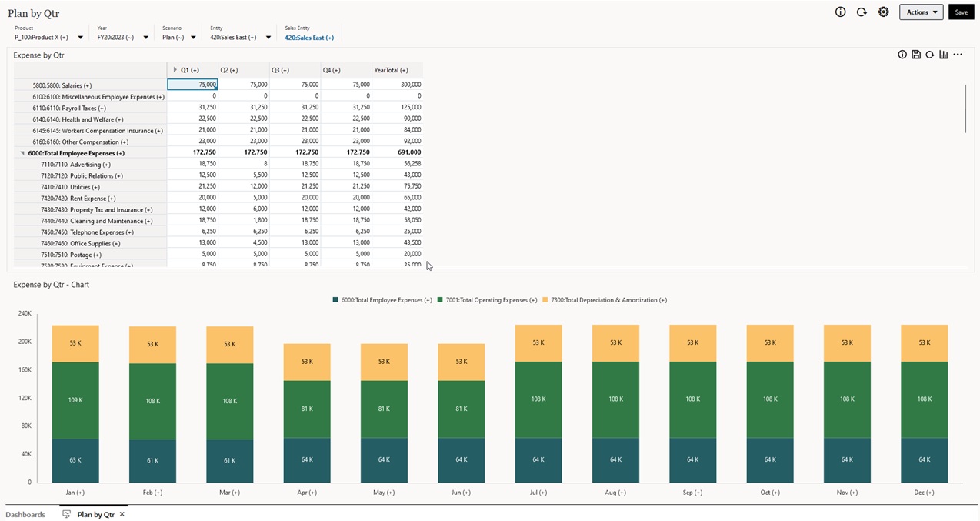Select Q3 column header
This screenshot has width=980, height=521.
tap(295, 70)
